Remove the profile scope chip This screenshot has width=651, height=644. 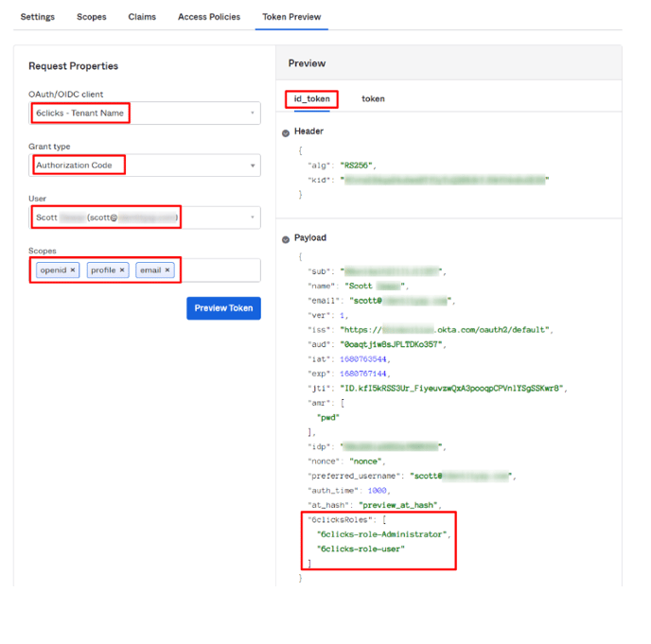(x=122, y=270)
